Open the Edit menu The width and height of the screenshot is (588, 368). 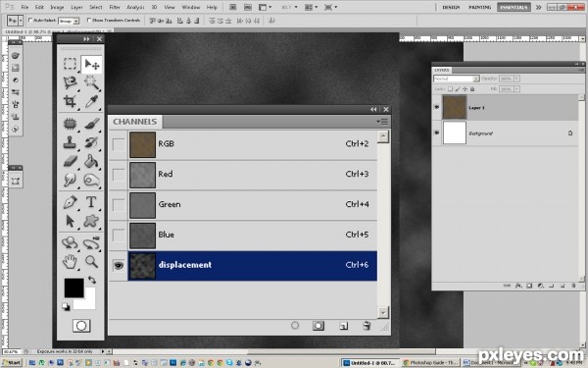pyautogui.click(x=39, y=7)
